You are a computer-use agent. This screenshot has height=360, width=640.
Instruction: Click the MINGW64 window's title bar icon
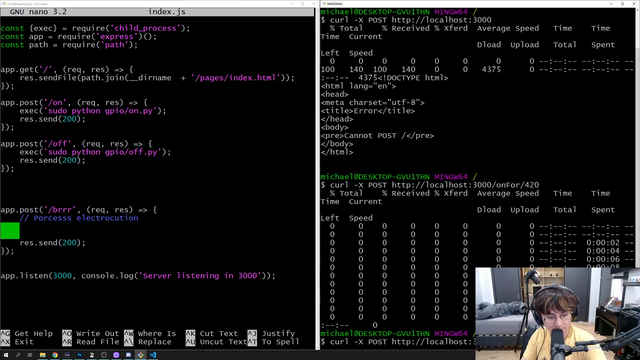pos(324,4)
